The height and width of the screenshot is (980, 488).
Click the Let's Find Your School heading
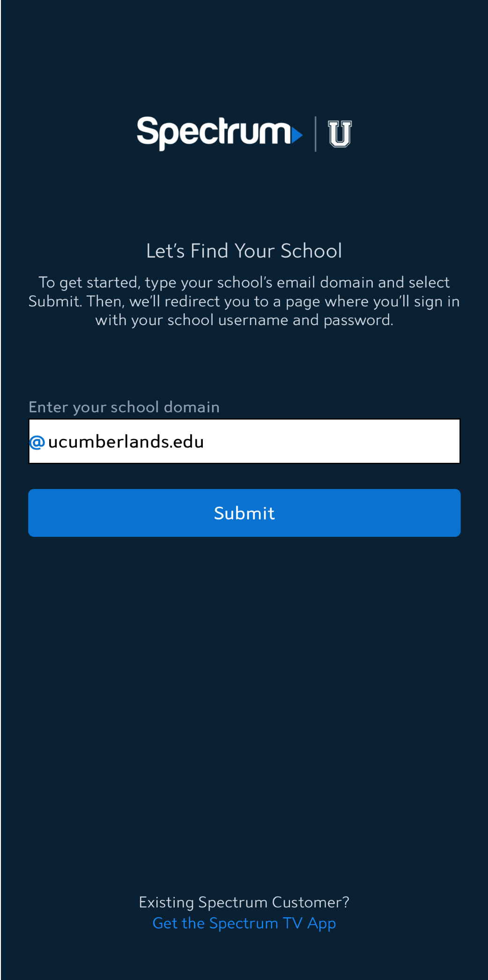244,251
